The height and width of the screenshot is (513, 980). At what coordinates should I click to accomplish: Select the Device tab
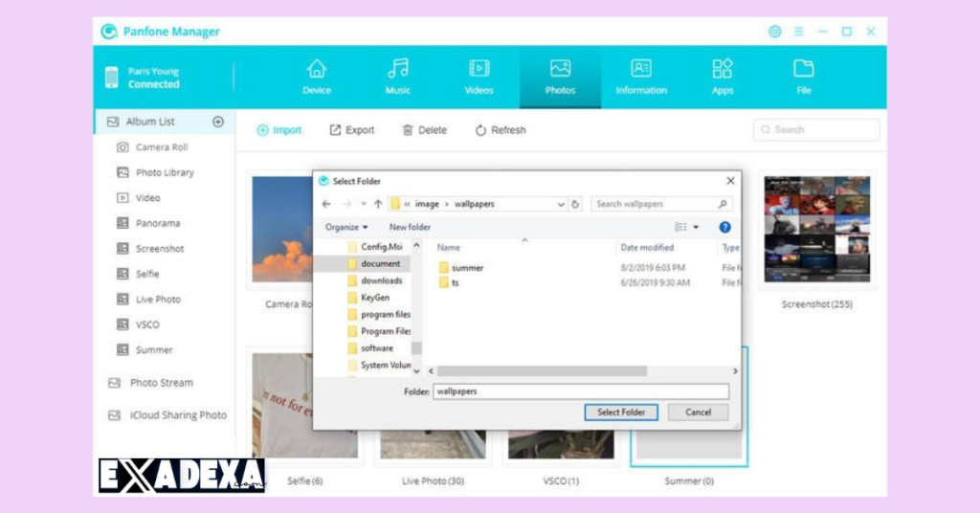(317, 69)
